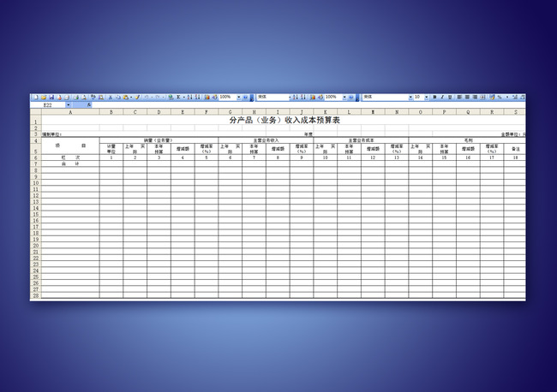Click the 主营业务收入 header cell

click(x=266, y=140)
